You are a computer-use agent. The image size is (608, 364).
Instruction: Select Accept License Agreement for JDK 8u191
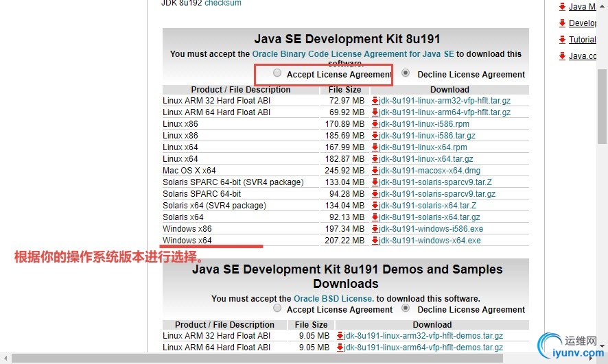click(x=277, y=73)
